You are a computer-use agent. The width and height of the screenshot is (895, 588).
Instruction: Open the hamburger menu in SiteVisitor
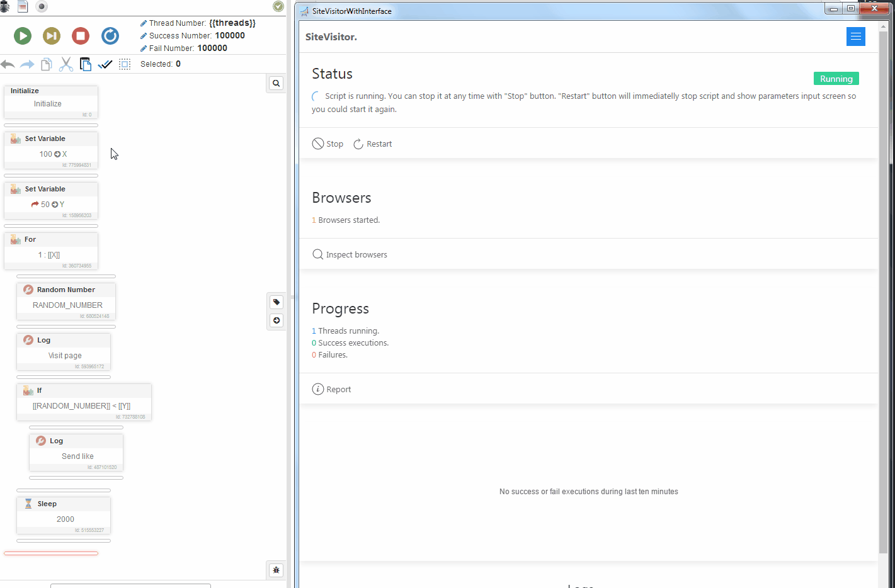click(855, 37)
